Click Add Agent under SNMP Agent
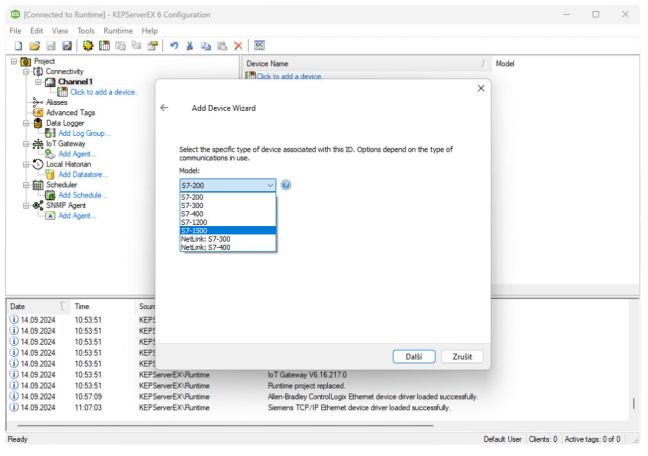 [x=77, y=216]
